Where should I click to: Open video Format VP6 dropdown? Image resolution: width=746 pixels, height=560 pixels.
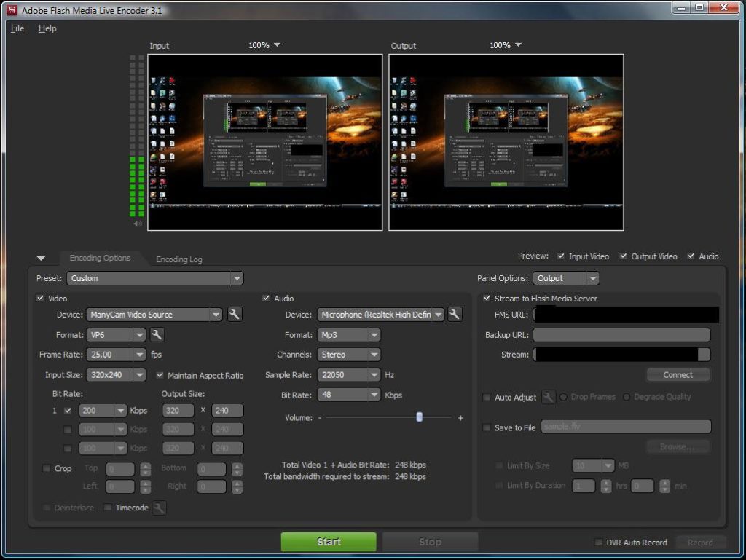116,335
